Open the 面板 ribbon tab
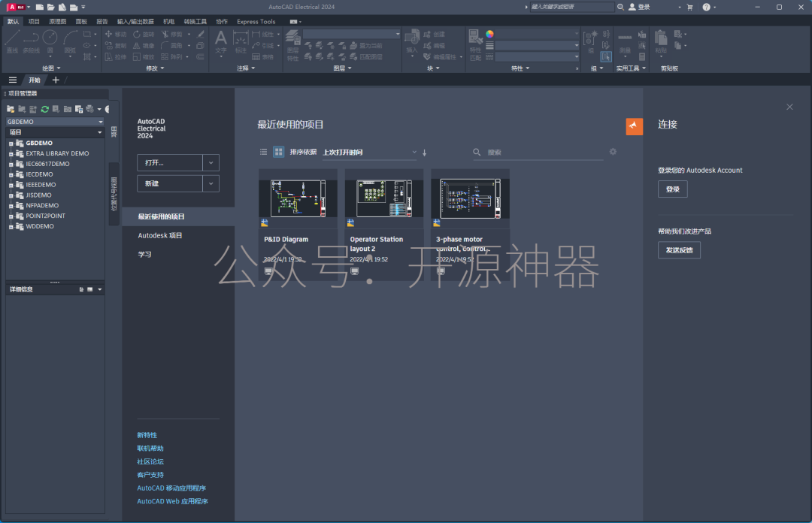Image resolution: width=812 pixels, height=523 pixels. (81, 22)
